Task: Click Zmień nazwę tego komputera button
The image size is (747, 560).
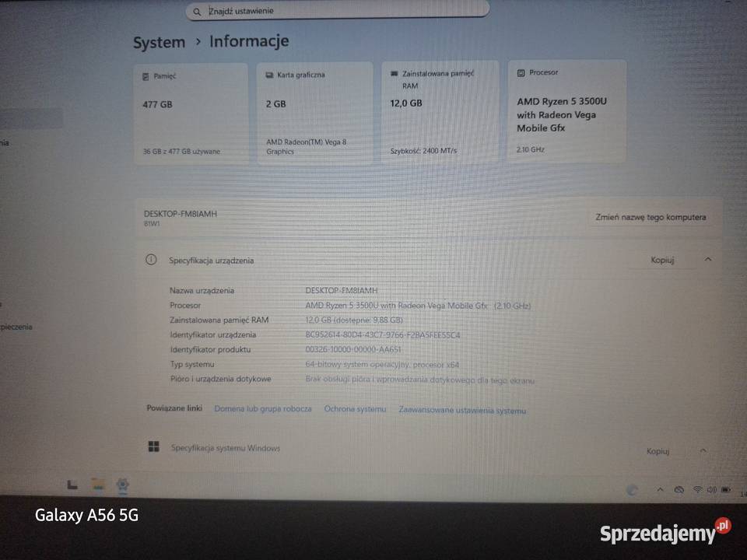Action: click(x=651, y=218)
